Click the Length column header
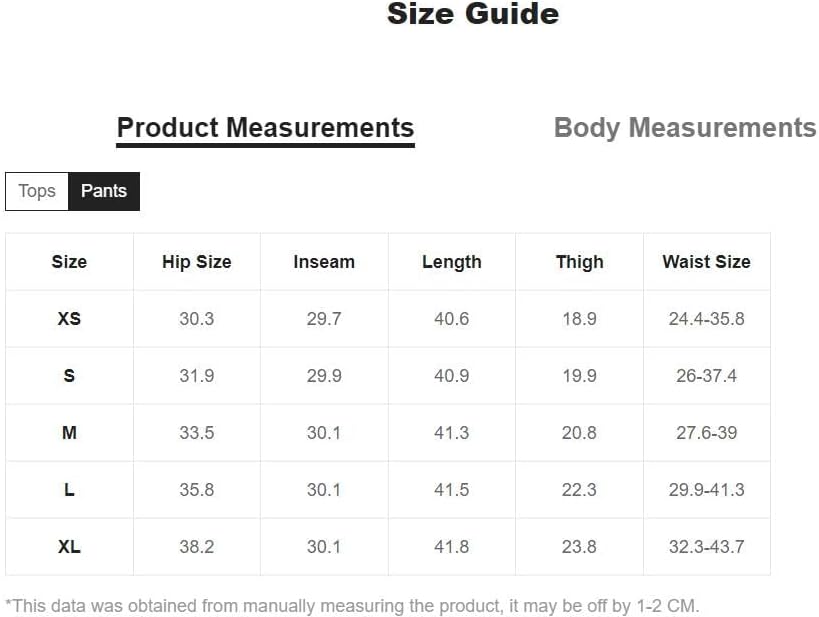This screenshot has height=617, width=819. (x=451, y=262)
